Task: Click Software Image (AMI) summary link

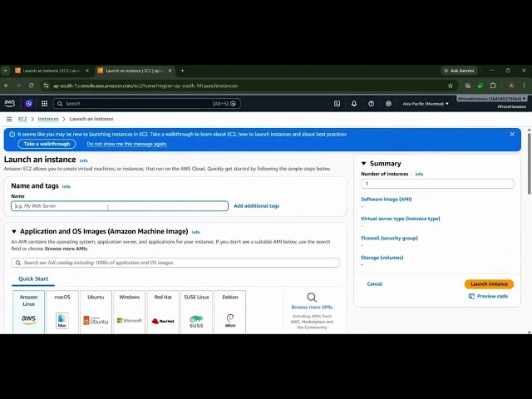Action: 386,199
